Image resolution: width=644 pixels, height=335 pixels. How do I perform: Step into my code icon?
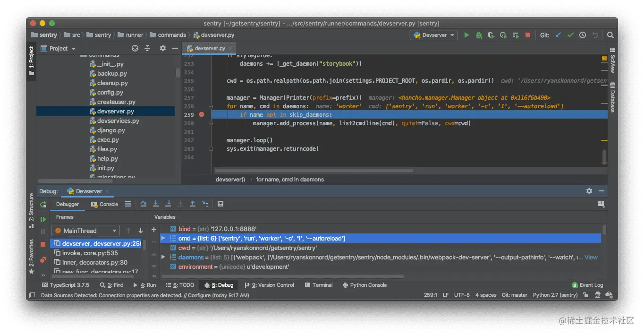coord(168,204)
